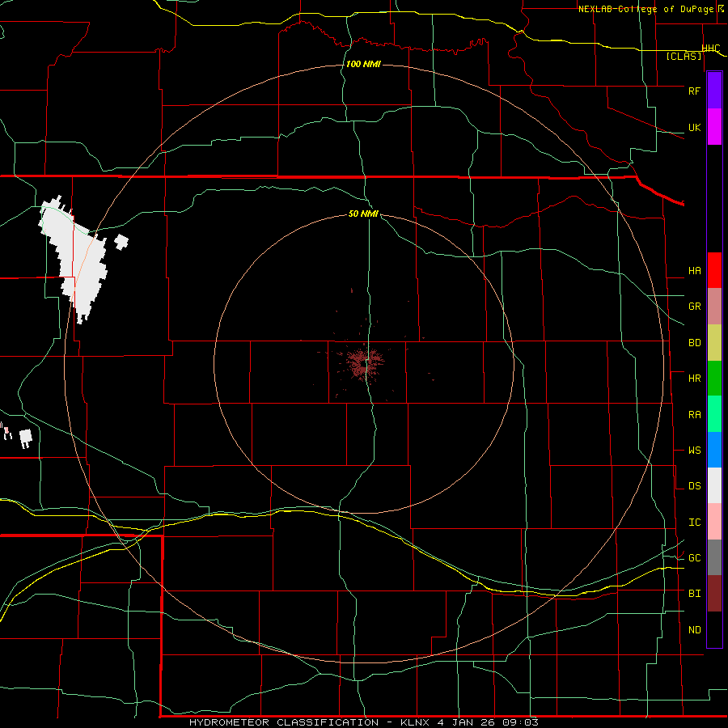Click the "HHC" product code text
Viewport: 728px width, 728px height.
pyautogui.click(x=711, y=49)
